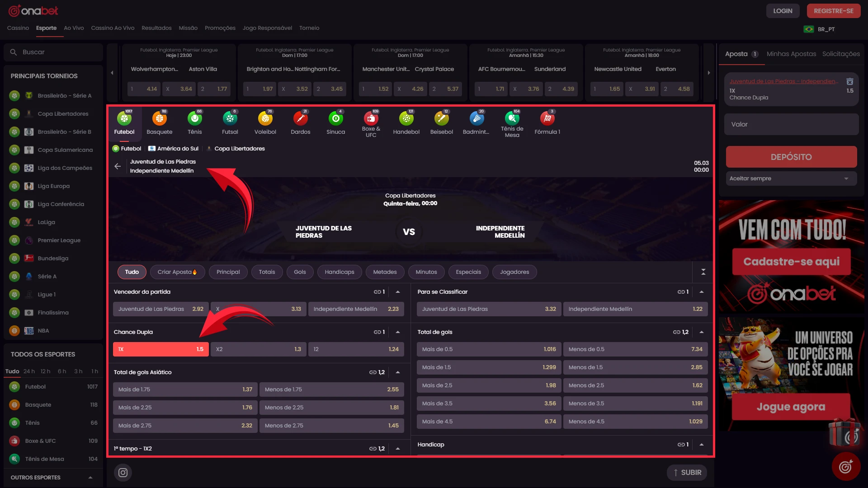Click the gift box icon
Screen dimensions: 868x488
click(844, 432)
